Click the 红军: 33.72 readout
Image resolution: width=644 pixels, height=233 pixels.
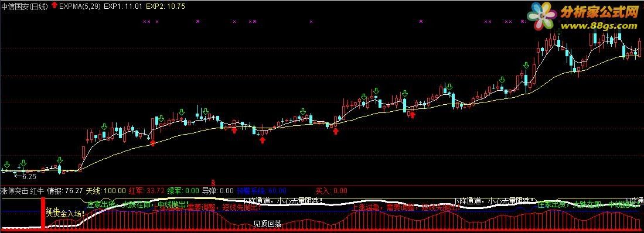coord(146,191)
